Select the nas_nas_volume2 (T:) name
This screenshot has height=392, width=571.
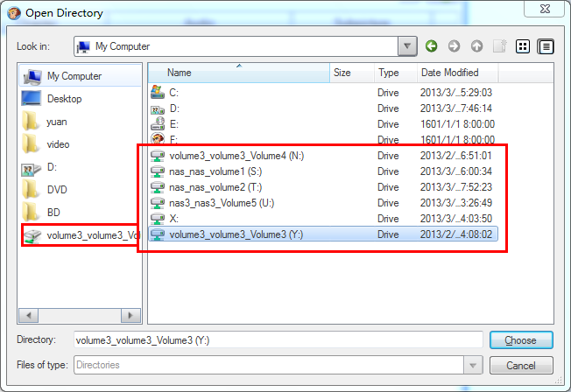215,187
